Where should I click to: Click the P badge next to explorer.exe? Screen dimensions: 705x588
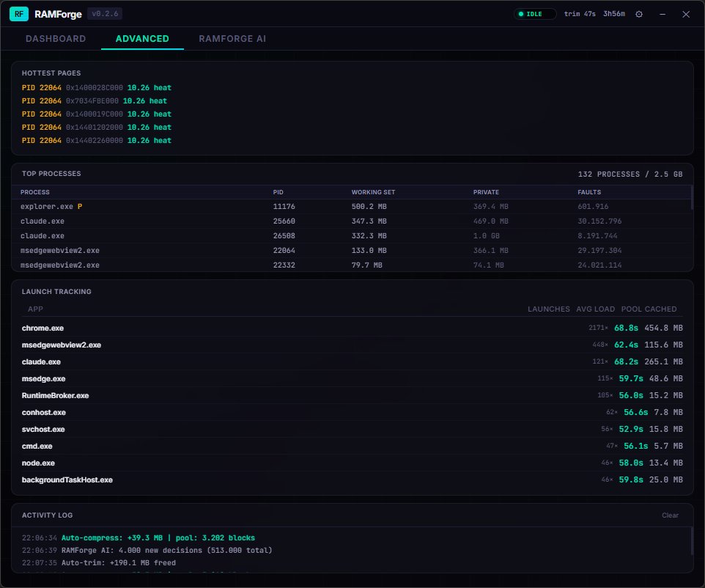[80, 207]
